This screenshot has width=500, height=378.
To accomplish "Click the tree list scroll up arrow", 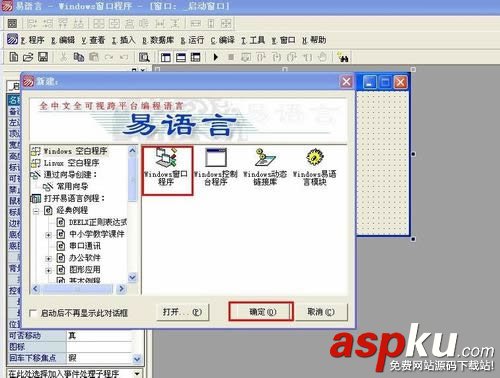I will click(132, 151).
